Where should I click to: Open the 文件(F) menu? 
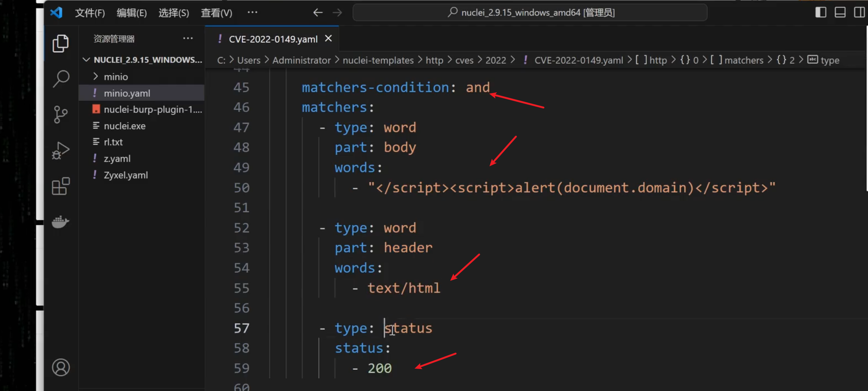90,13
